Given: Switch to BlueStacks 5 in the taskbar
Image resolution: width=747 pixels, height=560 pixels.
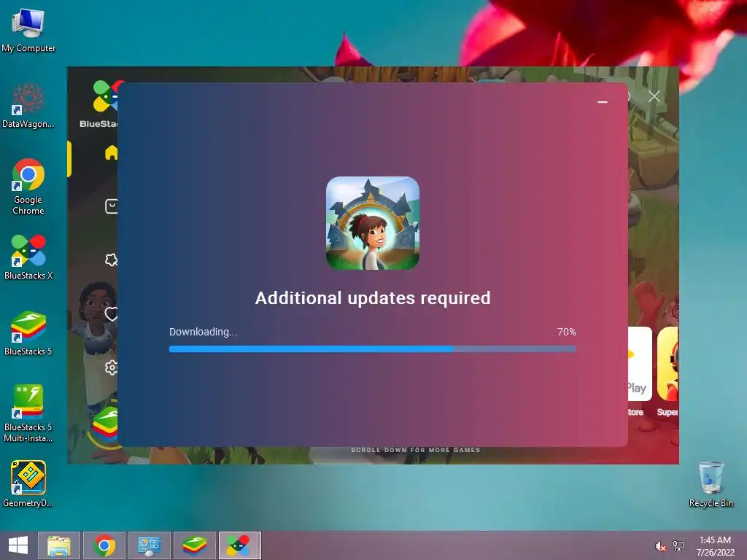Looking at the screenshot, I should point(194,545).
